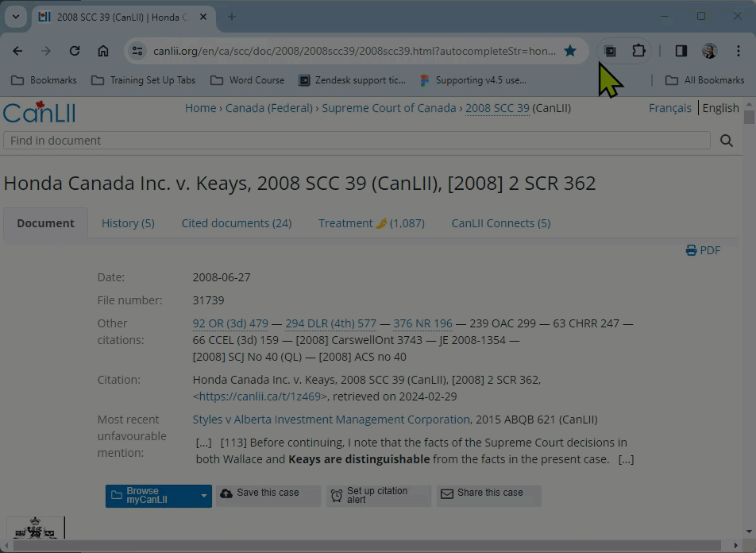The height and width of the screenshot is (553, 756).
Task: Open Styles v Alberta Investment Management Corporation
Action: [x=331, y=420]
